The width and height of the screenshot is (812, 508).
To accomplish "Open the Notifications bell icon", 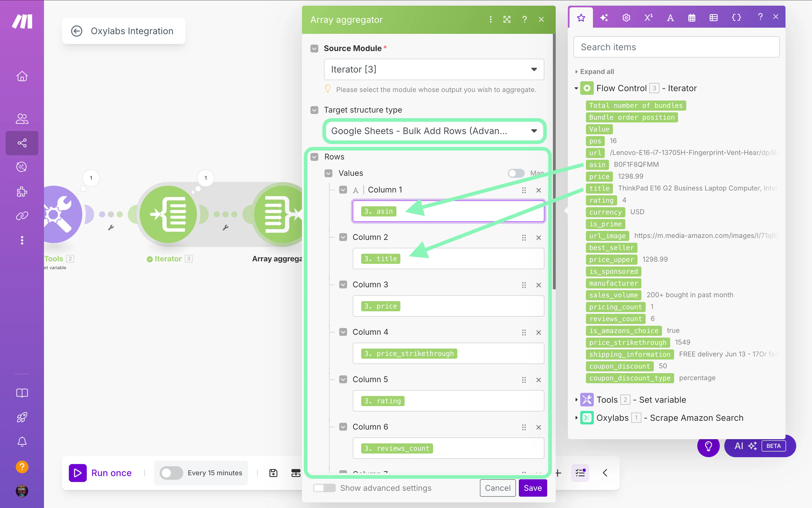I will [x=22, y=442].
